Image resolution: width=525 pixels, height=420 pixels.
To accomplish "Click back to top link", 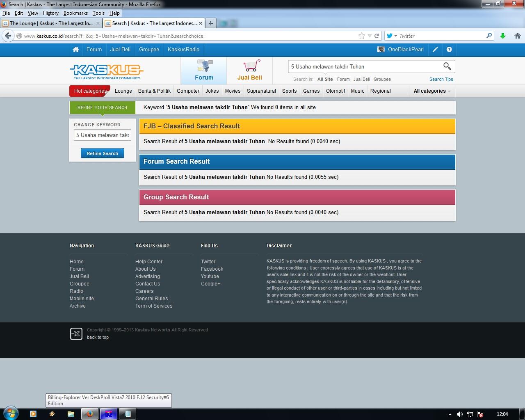I will 98,337.
